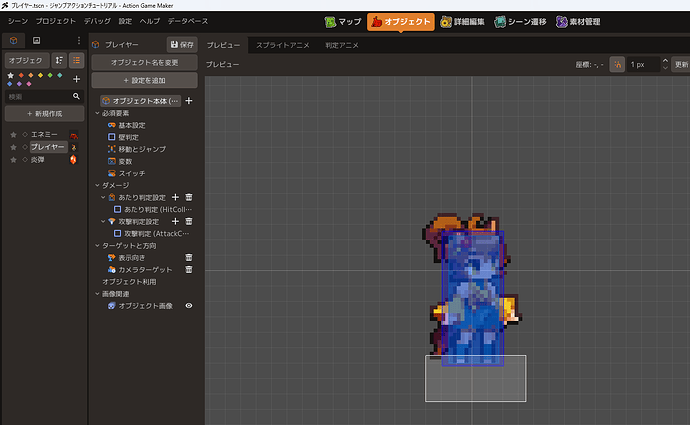
Task: Open 素材管理 mode
Action: point(578,22)
